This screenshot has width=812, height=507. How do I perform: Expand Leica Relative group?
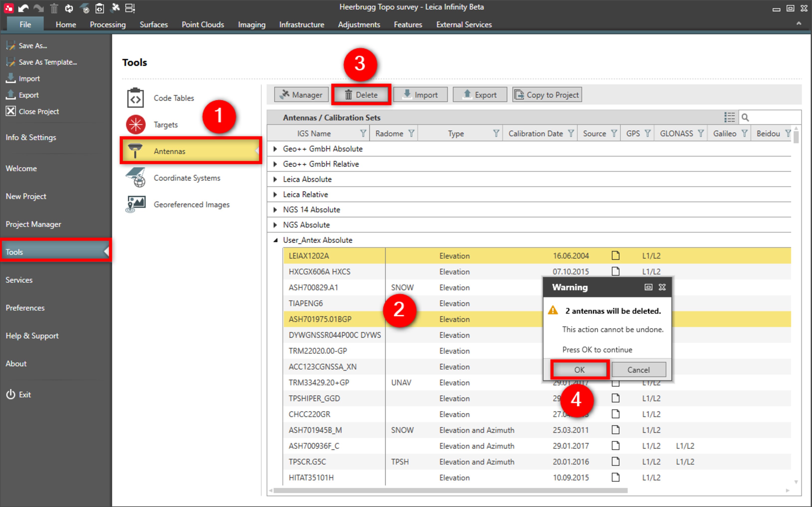click(275, 195)
